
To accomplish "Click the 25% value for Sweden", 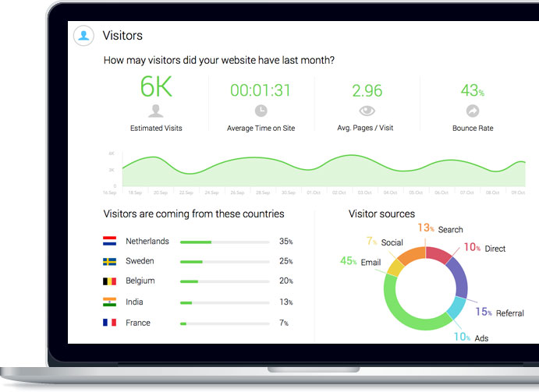I will tap(286, 261).
